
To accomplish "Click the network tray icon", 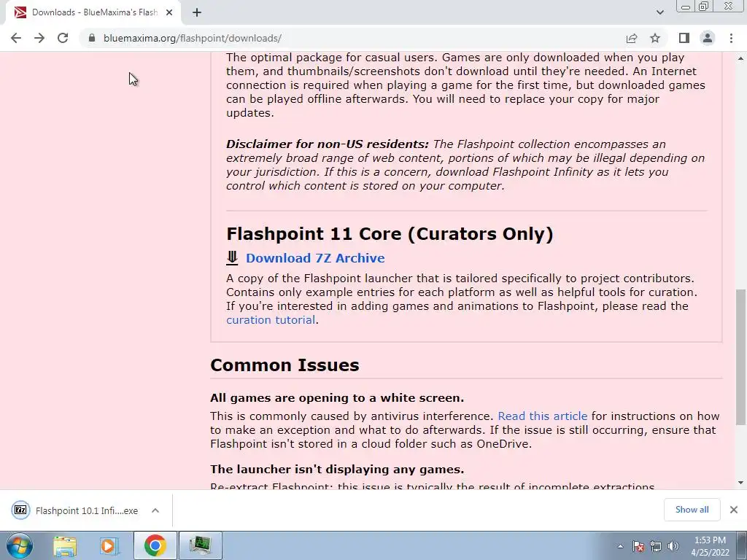I will [x=656, y=546].
